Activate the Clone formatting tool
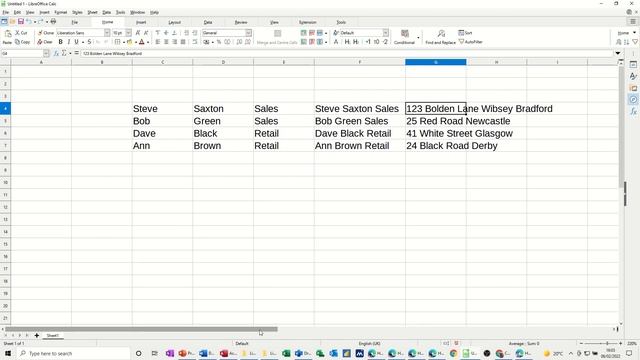 46,33
